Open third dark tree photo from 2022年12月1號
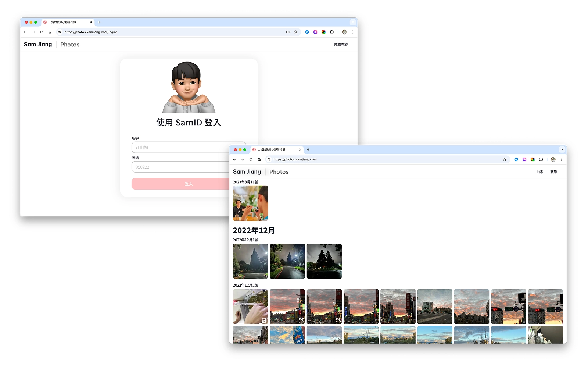The image size is (588, 368). 324,261
